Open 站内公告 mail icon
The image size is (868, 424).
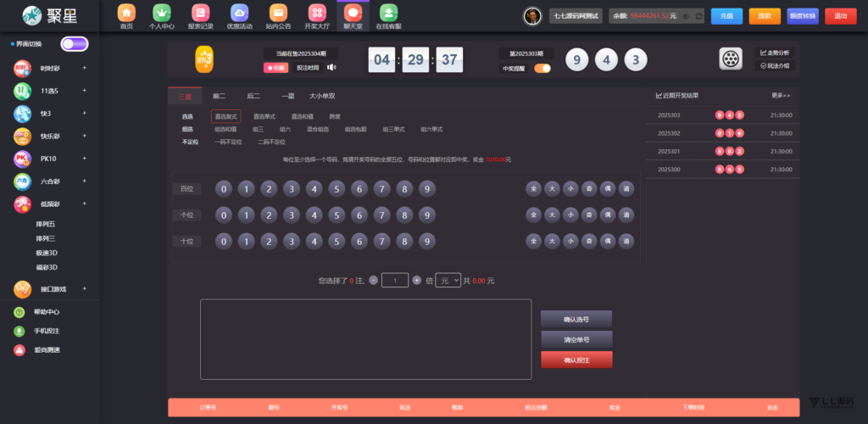[277, 14]
